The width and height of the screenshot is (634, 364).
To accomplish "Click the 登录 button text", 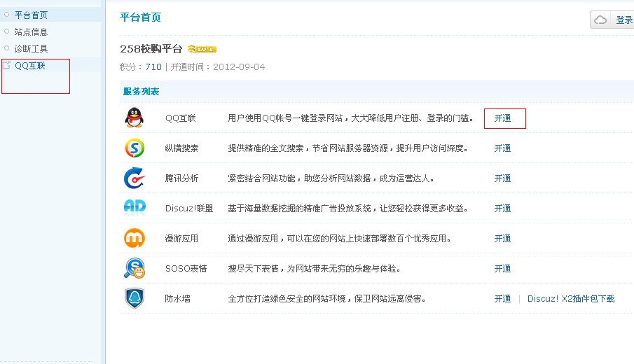I will tap(624, 20).
